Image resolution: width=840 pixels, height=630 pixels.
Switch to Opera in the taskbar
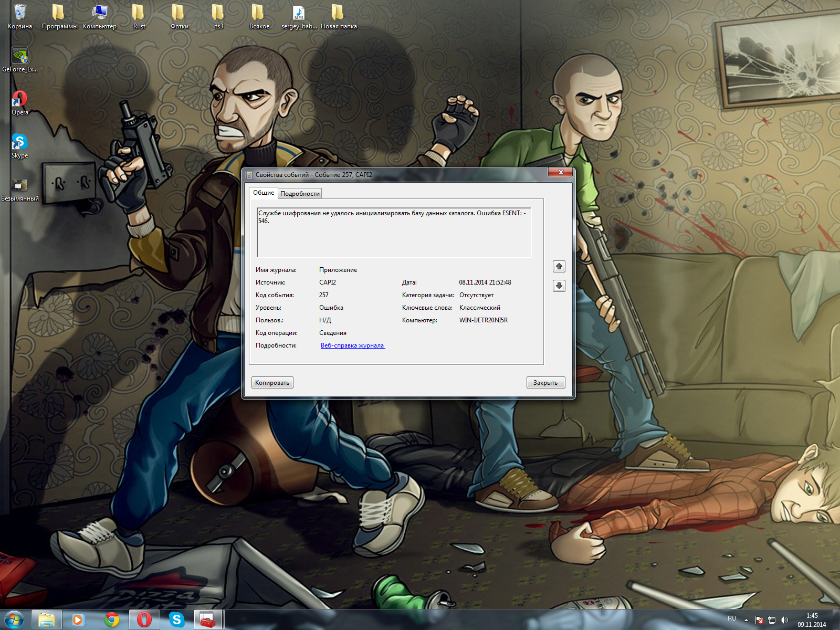tap(144, 619)
